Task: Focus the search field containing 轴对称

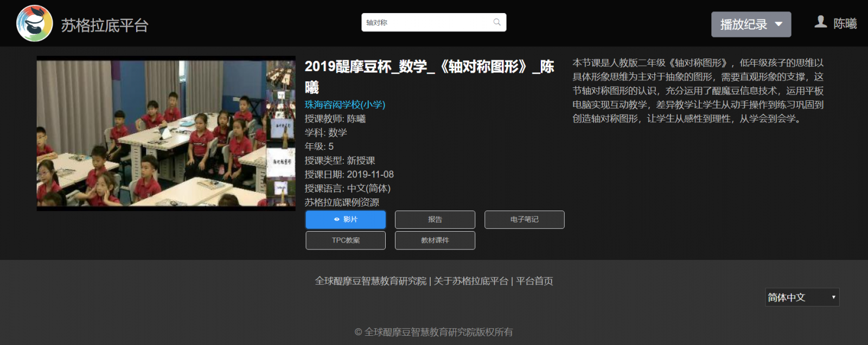Action: pos(426,22)
